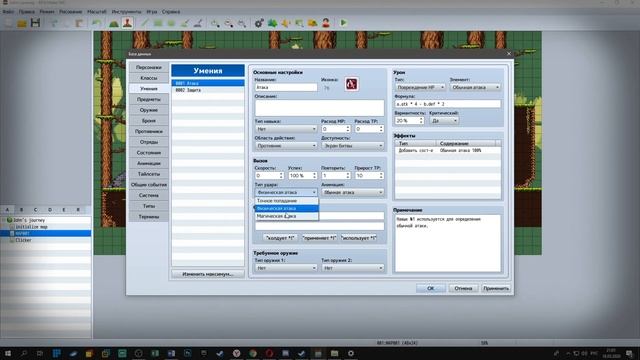Focus the skill Название field
The width and height of the screenshot is (640, 360).
[286, 87]
